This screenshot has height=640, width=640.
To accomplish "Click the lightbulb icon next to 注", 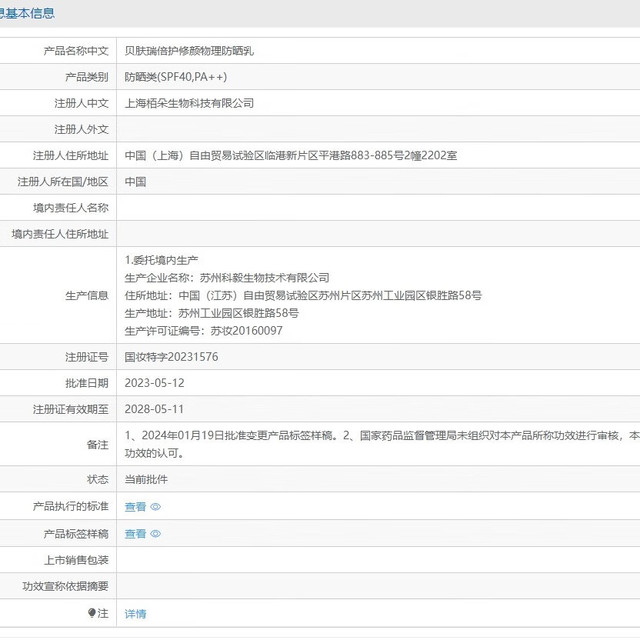I will (92, 613).
